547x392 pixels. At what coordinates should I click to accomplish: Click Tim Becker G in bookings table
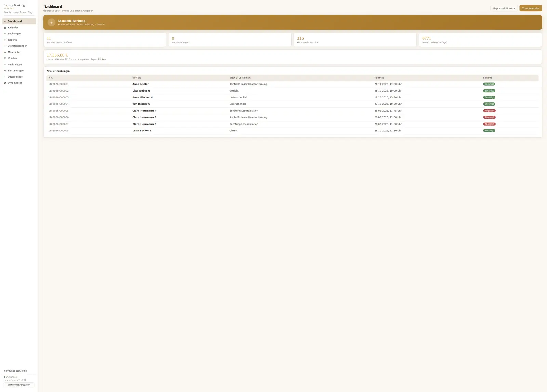pos(141,104)
